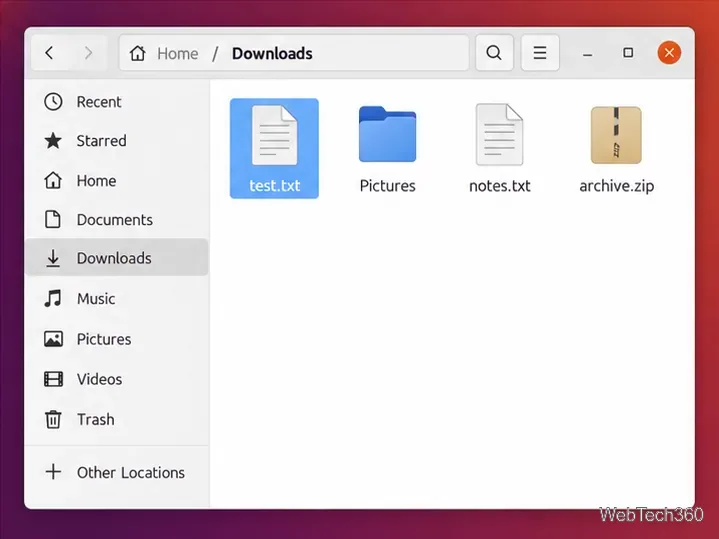Image resolution: width=719 pixels, height=539 pixels.
Task: Click the house icon in the sidebar
Action: (x=53, y=180)
